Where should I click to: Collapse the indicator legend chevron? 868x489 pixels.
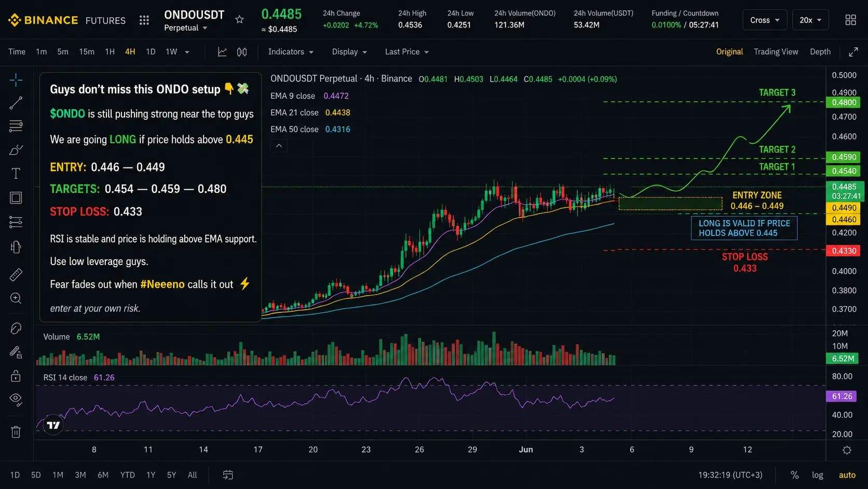[279, 146]
